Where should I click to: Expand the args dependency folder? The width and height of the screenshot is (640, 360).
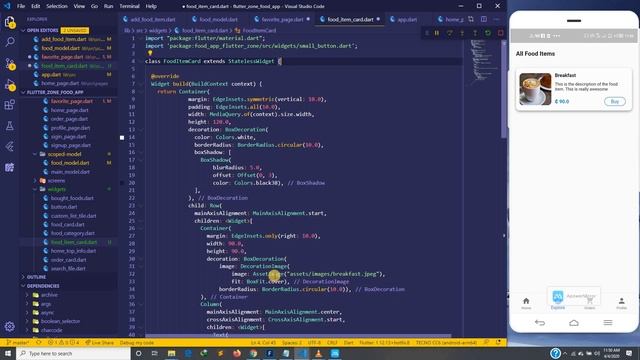pyautogui.click(x=28, y=304)
